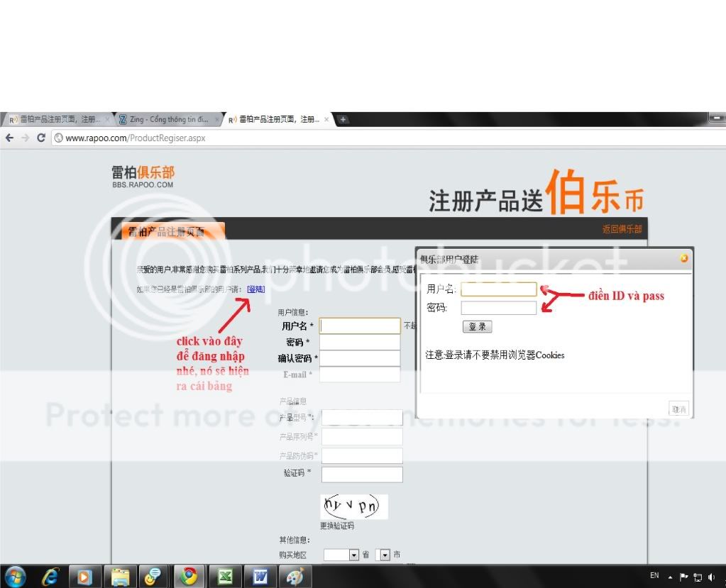726x588 pixels.
Task: Reload the Rapoo registration page
Action: (x=40, y=138)
